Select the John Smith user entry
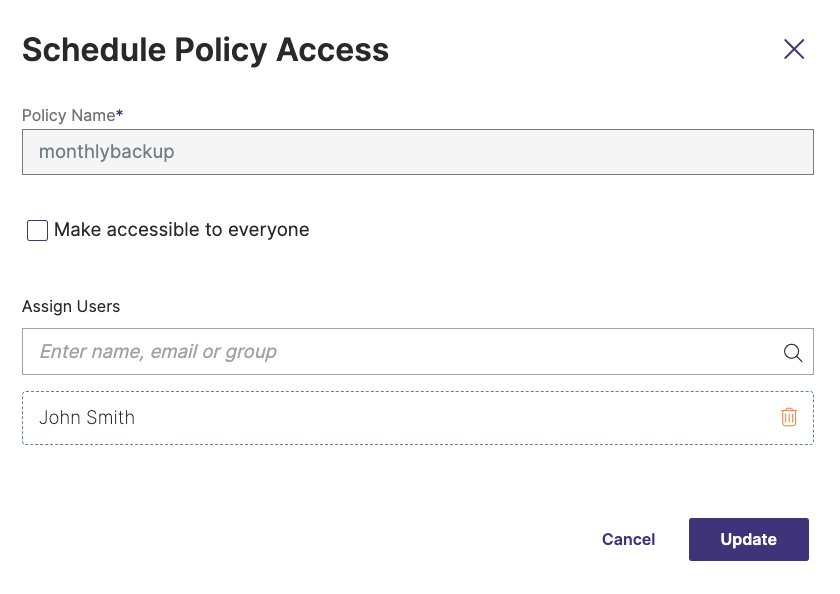 click(87, 418)
